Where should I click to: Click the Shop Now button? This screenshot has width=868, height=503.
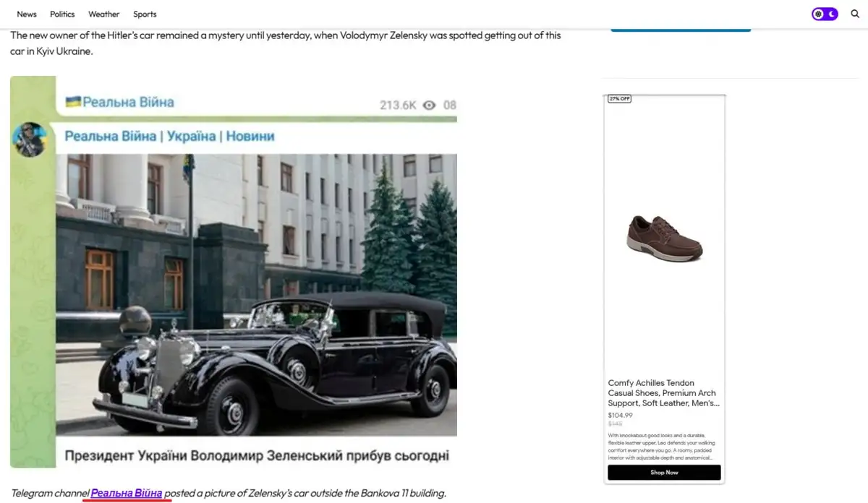pos(664,473)
